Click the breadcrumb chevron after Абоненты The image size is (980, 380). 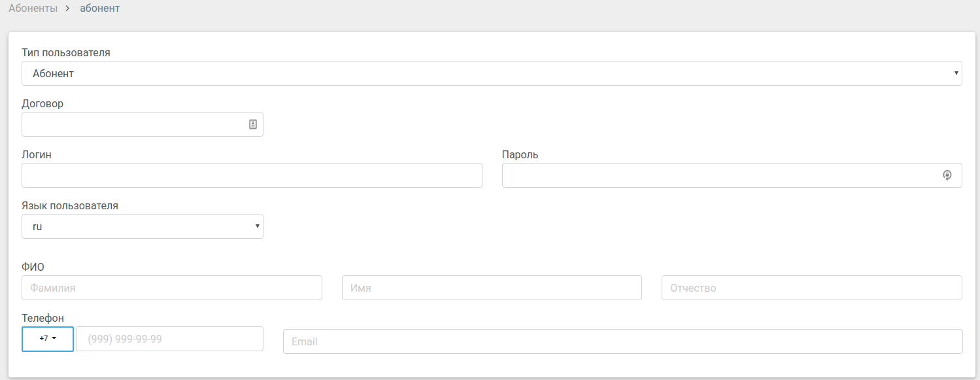coord(67,9)
